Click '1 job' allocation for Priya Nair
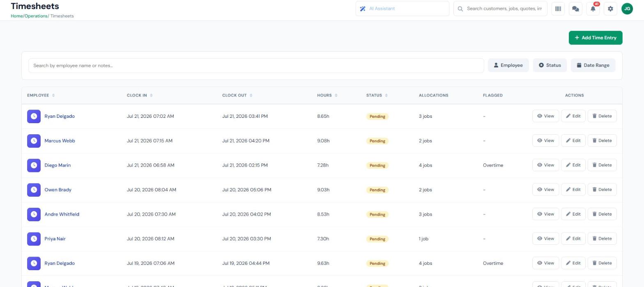Screen dimensions: 644x287 pos(423,239)
